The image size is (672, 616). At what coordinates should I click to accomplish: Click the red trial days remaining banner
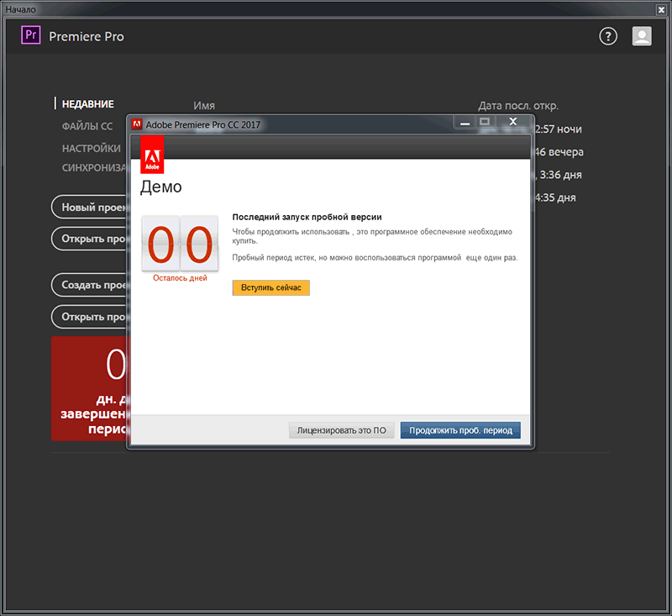tap(89, 388)
